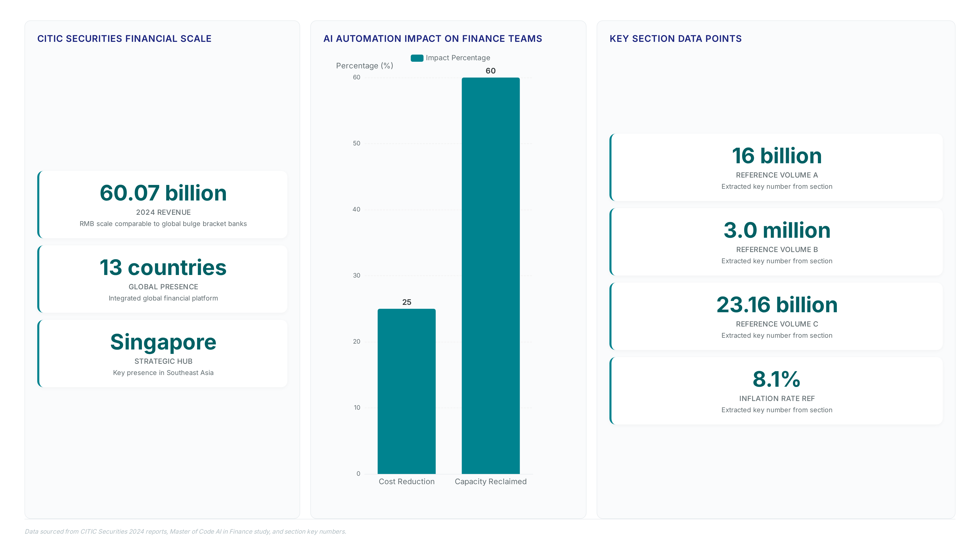The height and width of the screenshot is (551, 980).
Task: Select the 3.0 million Reference Volume B card
Action: pos(776,242)
